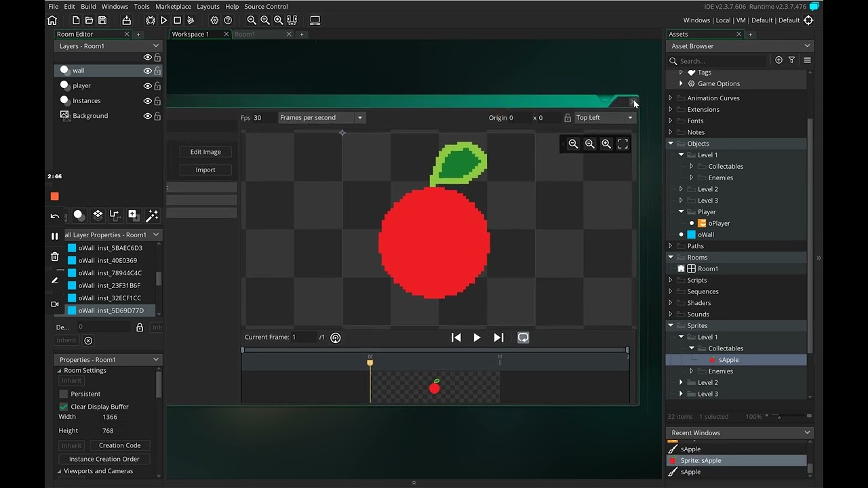Screen dimensions: 868x488
Task: Open the Asset Browser panel dropdown
Action: click(x=807, y=46)
